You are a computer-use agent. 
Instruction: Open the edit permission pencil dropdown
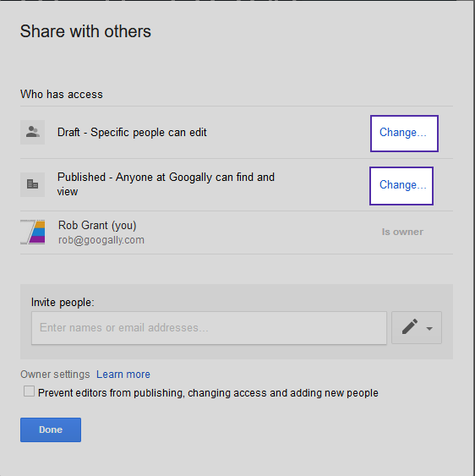coord(417,327)
